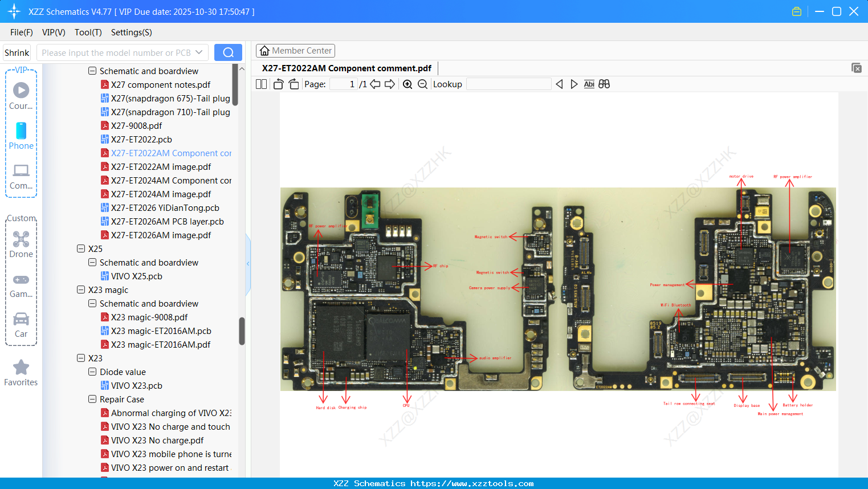
Task: Open the Tool(T) menu
Action: [88, 32]
